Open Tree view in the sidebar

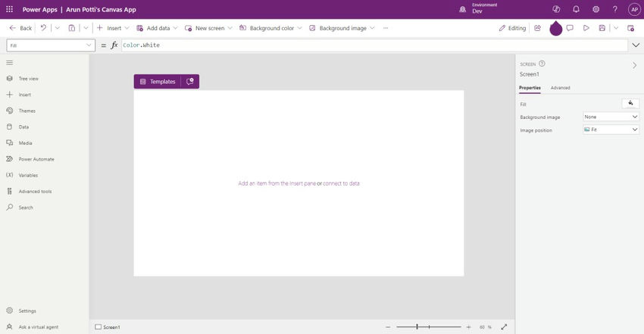click(23, 78)
